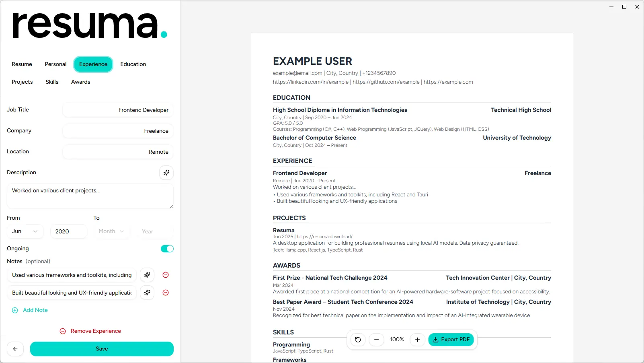Turn off the Ongoing toggle
Viewport: 644px width, 363px height.
[167, 249]
